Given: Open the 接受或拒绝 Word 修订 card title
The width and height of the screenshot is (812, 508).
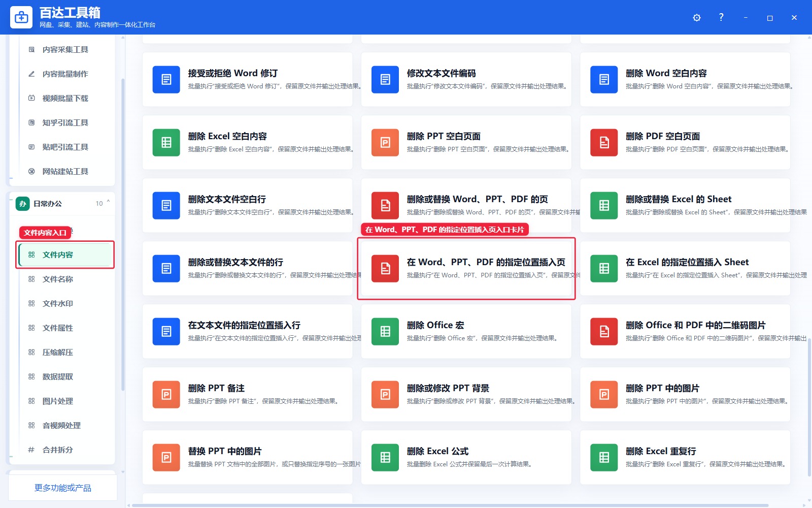Looking at the screenshot, I should point(233,73).
